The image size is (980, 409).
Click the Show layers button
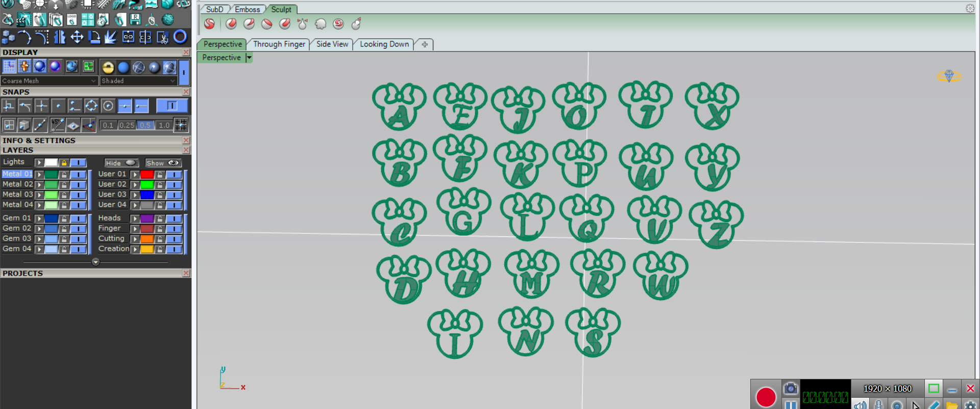coord(163,163)
